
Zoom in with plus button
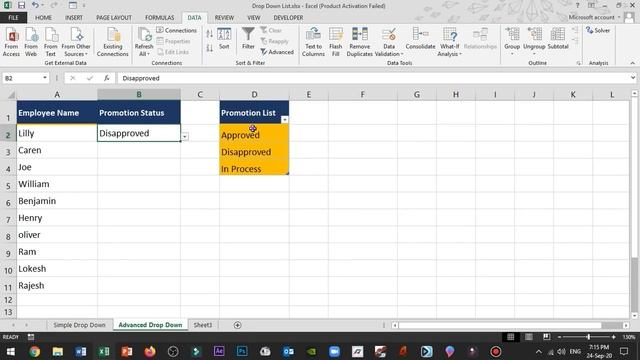(613, 337)
